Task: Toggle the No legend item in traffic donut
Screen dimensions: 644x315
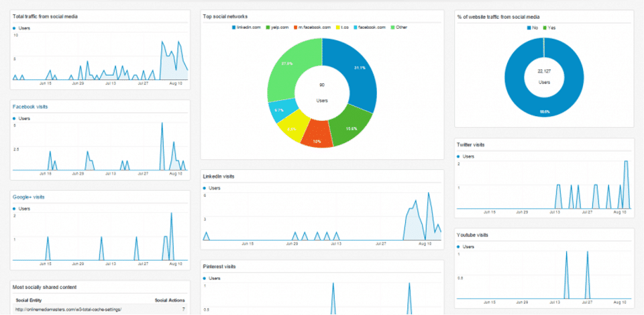Action: pos(532,28)
